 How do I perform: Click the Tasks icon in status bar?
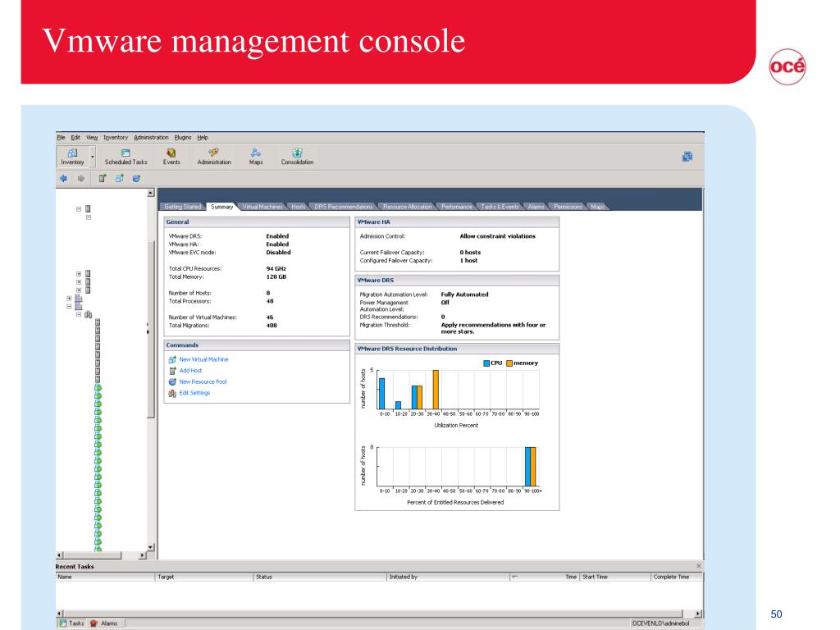click(62, 623)
